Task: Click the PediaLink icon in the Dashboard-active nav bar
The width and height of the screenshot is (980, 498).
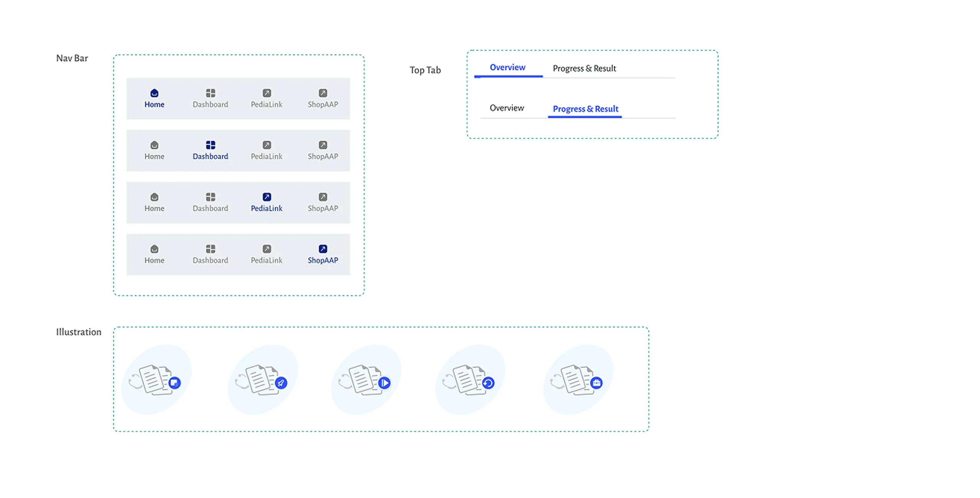Action: pyautogui.click(x=267, y=145)
